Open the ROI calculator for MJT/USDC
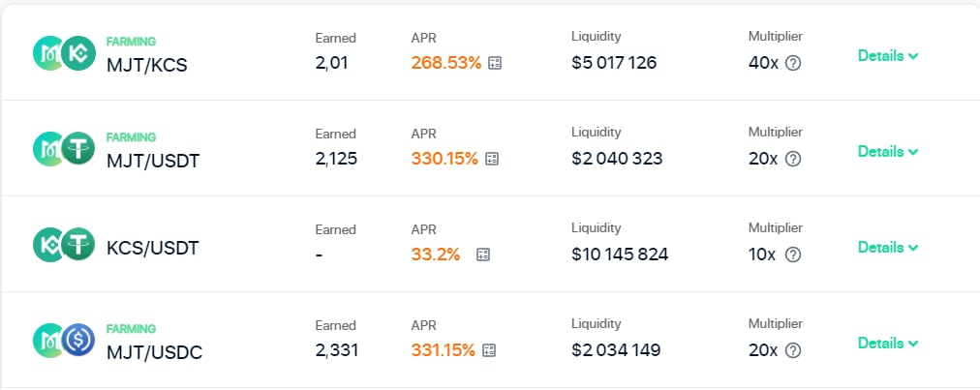Viewport: 980px width, 390px height. click(x=491, y=350)
